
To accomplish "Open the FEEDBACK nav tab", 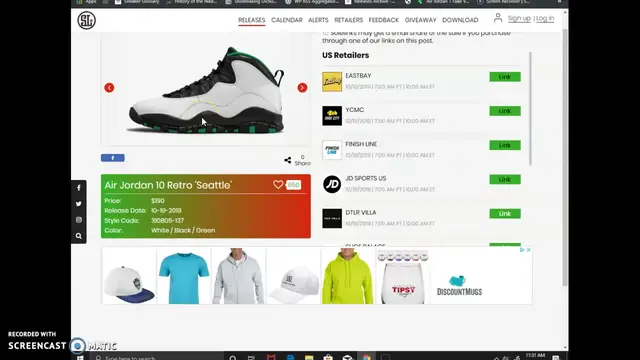I will click(384, 20).
